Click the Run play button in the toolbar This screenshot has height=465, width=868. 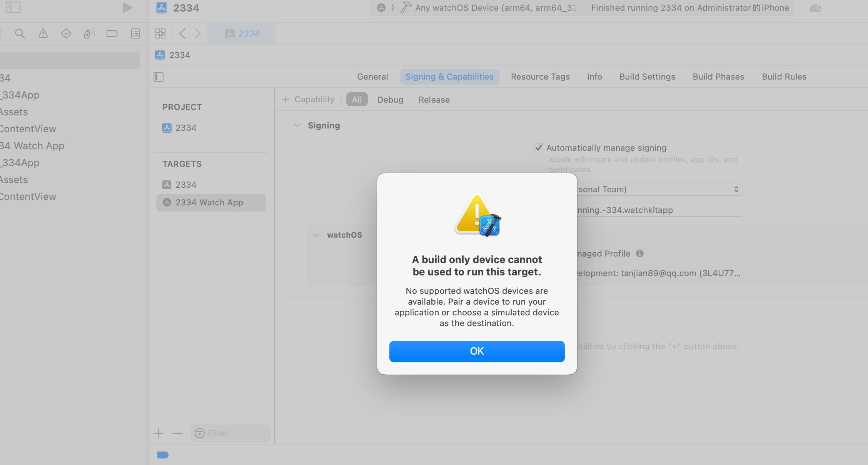coord(127,8)
